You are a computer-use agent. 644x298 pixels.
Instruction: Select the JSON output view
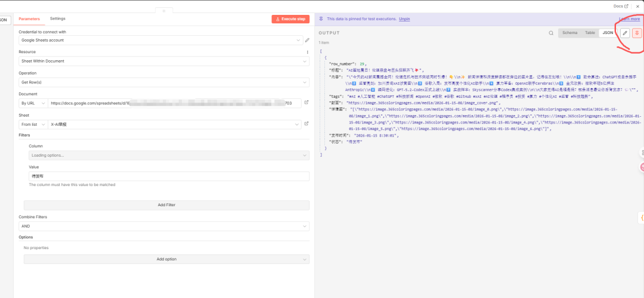[607, 33]
